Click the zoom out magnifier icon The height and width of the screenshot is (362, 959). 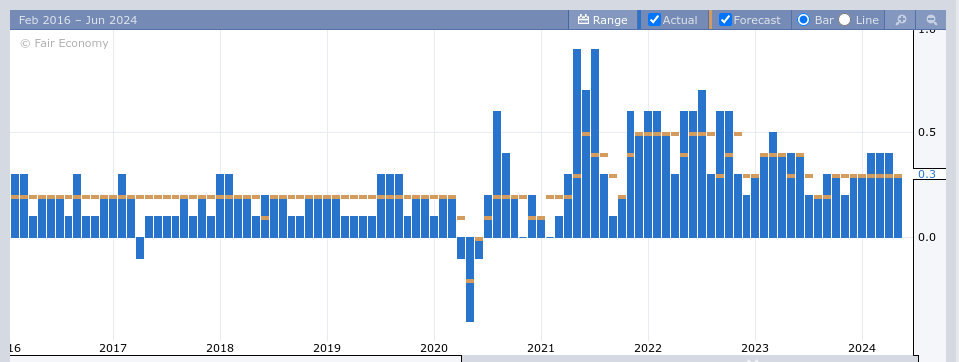point(931,20)
